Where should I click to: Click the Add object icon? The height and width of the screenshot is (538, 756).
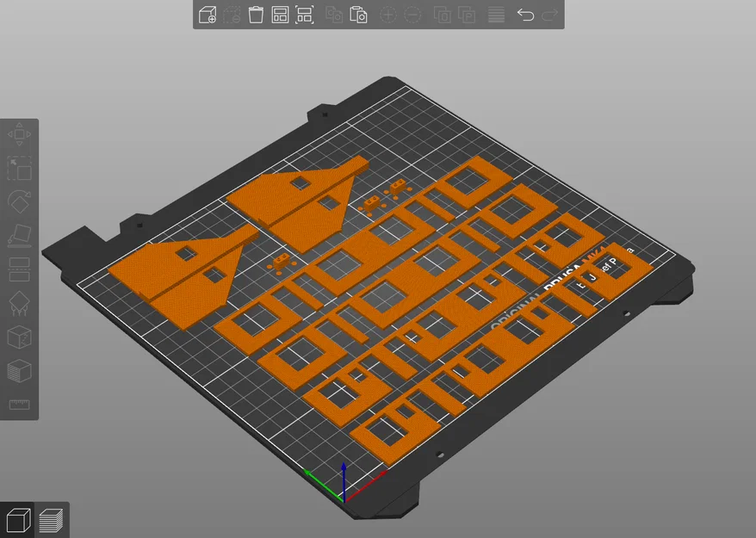point(208,15)
